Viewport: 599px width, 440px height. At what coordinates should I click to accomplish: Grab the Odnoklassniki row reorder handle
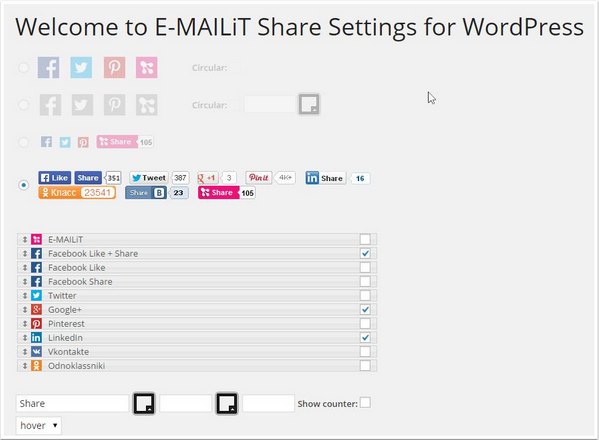click(x=24, y=366)
